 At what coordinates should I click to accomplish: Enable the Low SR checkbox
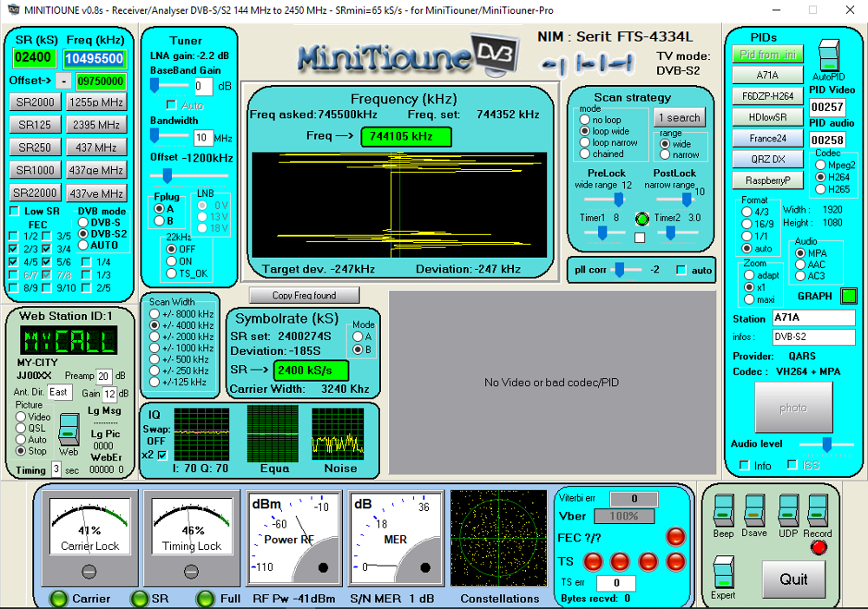(15, 211)
